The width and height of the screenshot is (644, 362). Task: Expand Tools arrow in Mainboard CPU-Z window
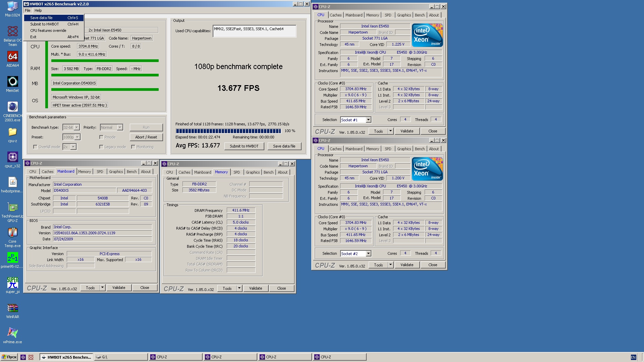pyautogui.click(x=102, y=288)
